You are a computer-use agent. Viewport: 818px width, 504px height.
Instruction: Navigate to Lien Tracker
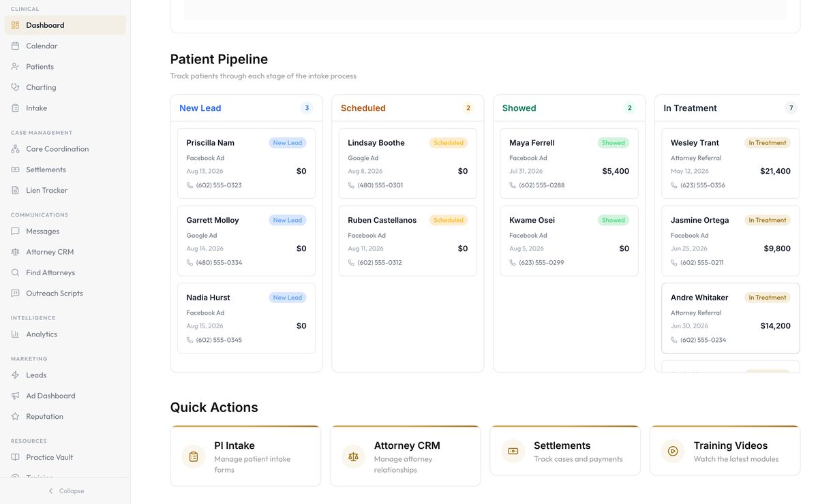pos(65,190)
